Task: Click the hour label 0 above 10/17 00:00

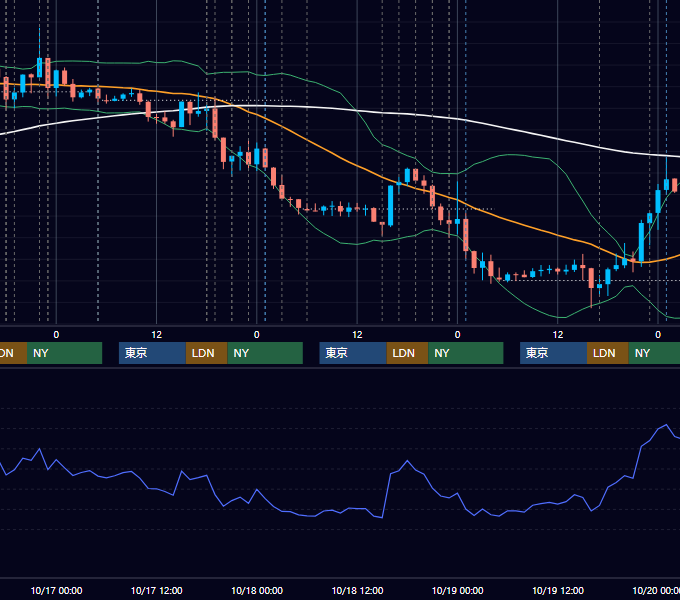Action: pos(56,335)
